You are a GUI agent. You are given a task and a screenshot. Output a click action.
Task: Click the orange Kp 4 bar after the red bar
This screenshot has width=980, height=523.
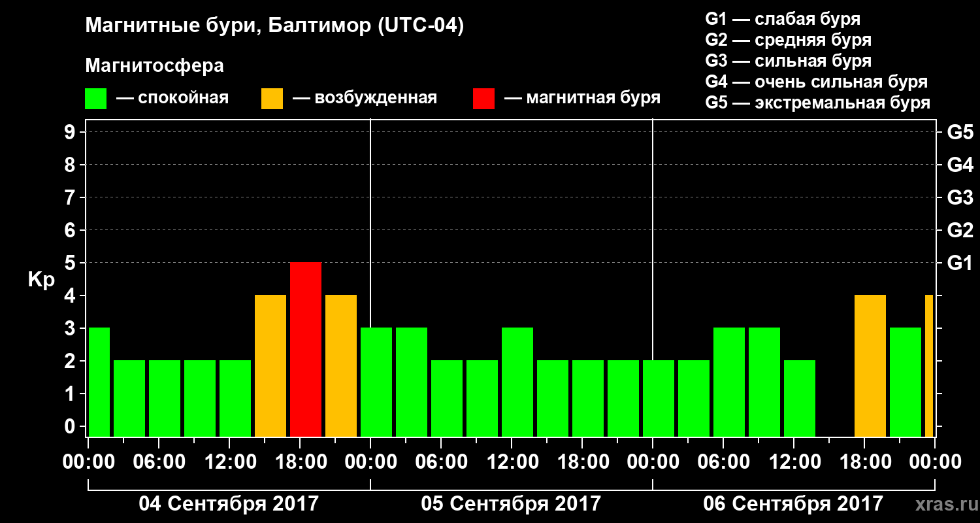tap(341, 365)
